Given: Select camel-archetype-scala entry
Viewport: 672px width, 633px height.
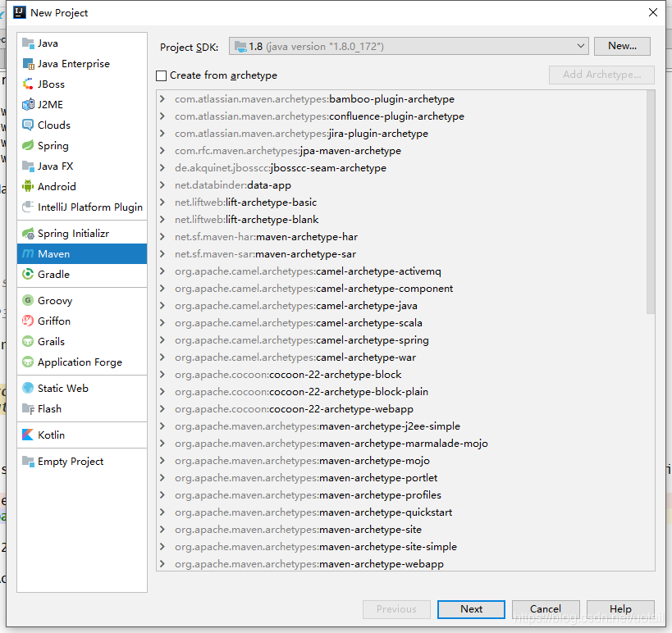Looking at the screenshot, I should click(401, 323).
